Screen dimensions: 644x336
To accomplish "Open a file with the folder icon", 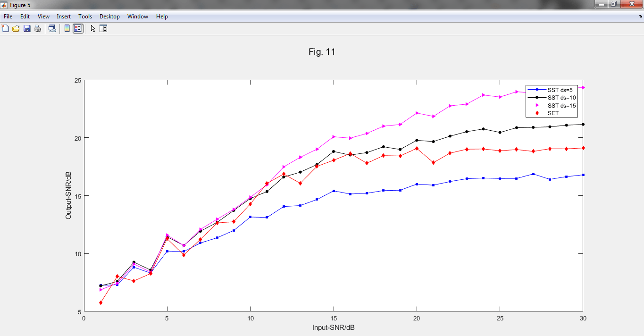I will [x=16, y=28].
